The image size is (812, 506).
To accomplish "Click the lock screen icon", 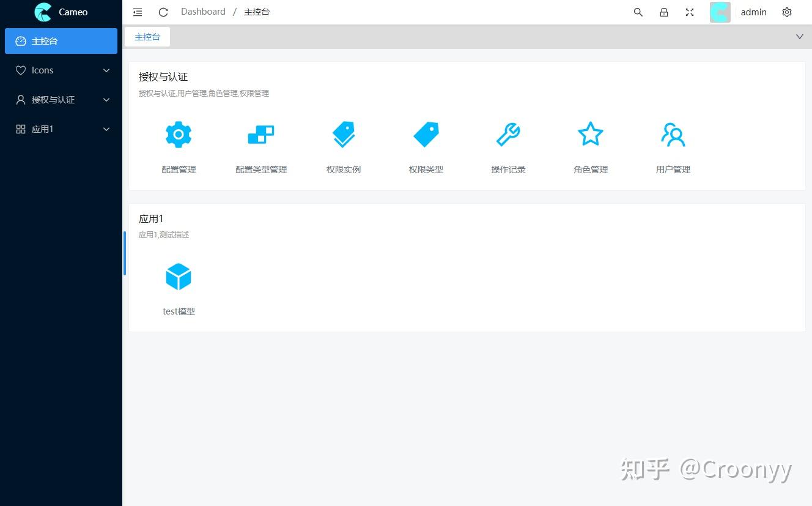I will 663,12.
